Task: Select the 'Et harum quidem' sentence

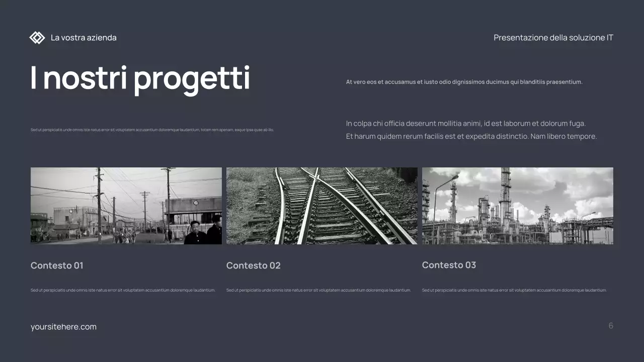Action: coord(471,136)
